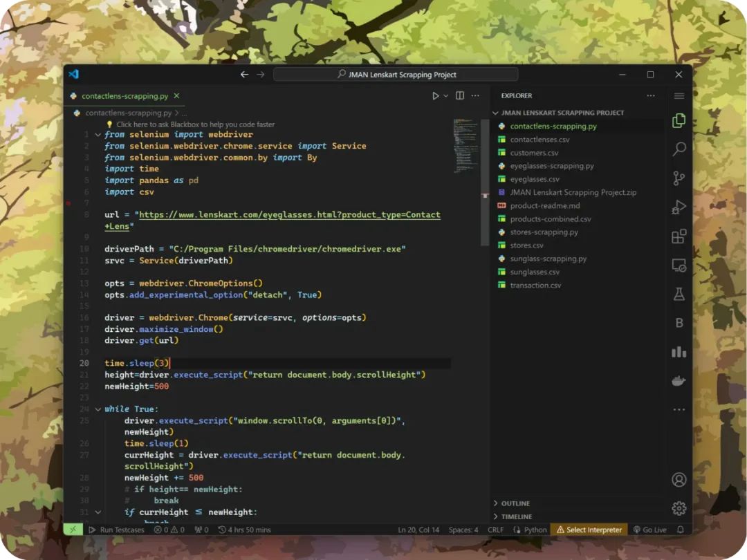Screen dimensions: 747x560
Task: Open the Manage settings gear
Action: click(679, 508)
